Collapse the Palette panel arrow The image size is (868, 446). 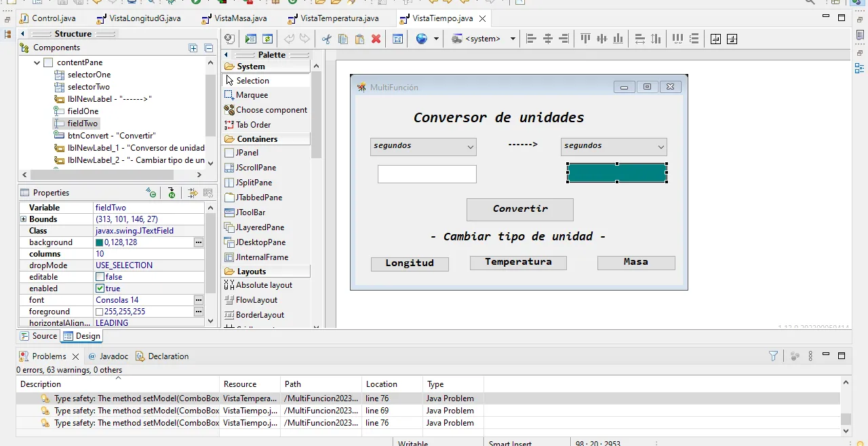pos(226,55)
